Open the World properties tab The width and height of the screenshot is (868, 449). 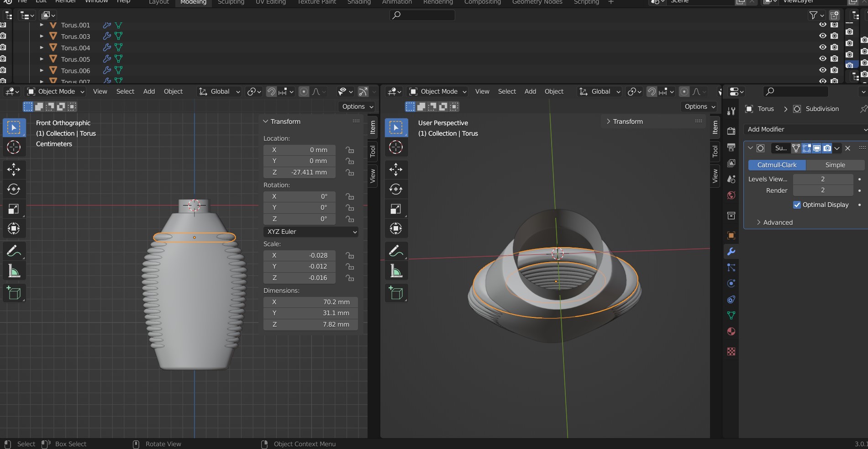pyautogui.click(x=731, y=195)
